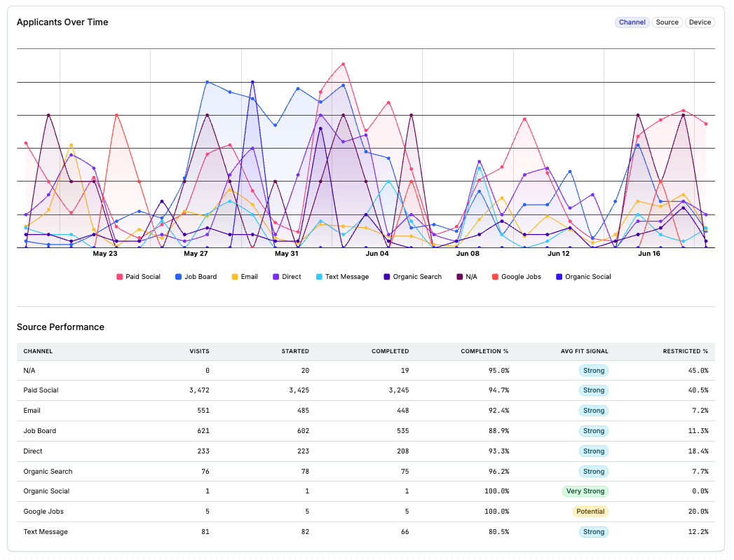Image resolution: width=734 pixels, height=560 pixels.
Task: Click the AVG FIT SIGNAL header
Action: [584, 351]
